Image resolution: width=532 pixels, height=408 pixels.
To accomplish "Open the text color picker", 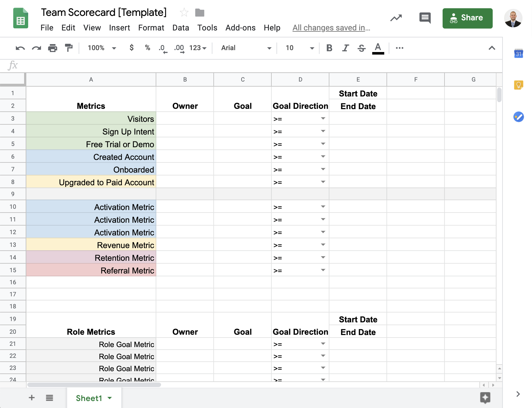I will pyautogui.click(x=378, y=48).
